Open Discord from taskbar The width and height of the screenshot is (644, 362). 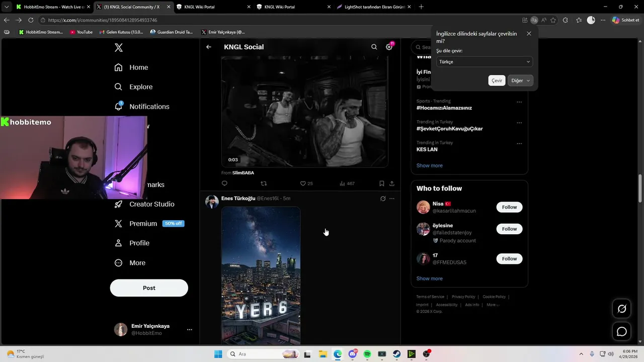point(352,354)
